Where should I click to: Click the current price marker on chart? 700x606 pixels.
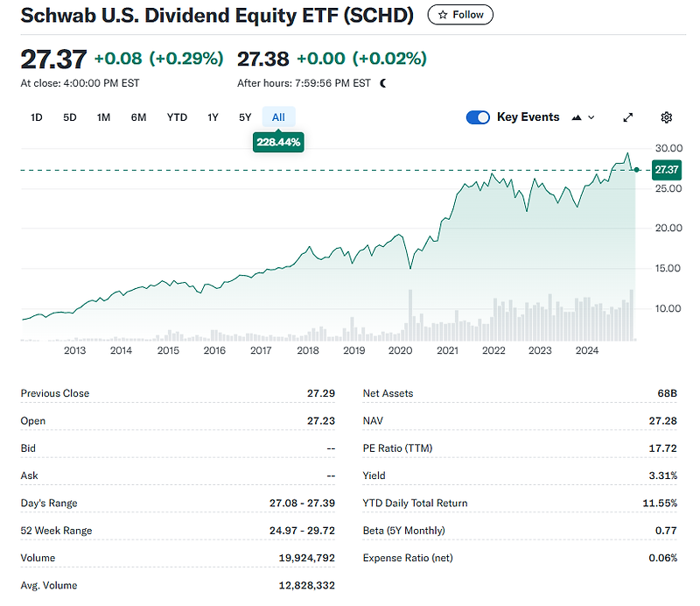coord(637,171)
